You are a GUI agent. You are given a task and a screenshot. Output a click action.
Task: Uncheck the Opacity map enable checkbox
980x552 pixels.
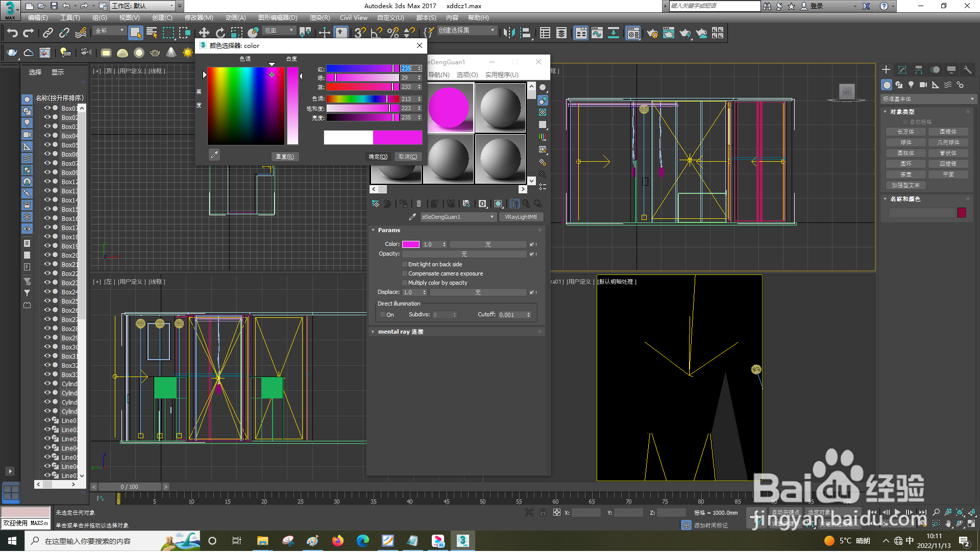pos(532,254)
